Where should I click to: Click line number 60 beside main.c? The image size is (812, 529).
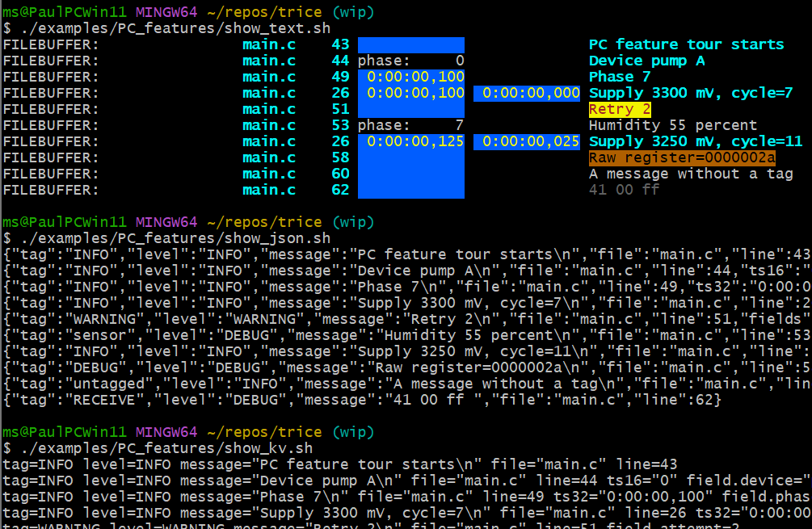point(340,174)
